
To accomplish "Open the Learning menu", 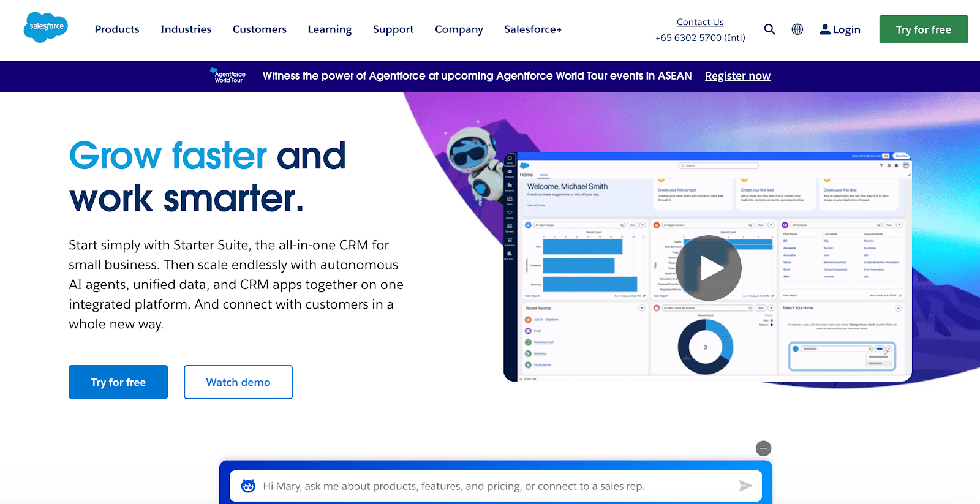I will click(x=330, y=29).
